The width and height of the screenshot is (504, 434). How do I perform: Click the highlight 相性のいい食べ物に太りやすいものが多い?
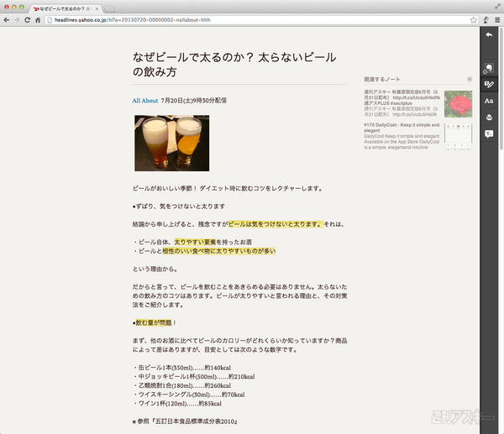(x=219, y=251)
